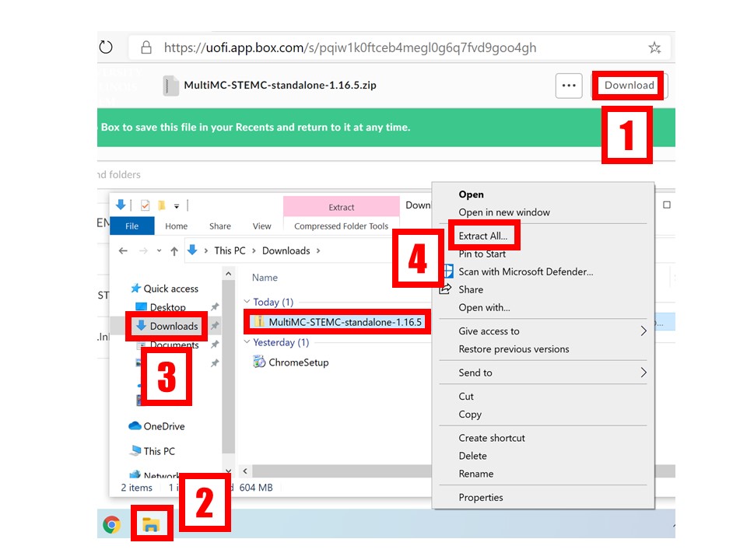Select Restore previous versions
Viewport: 747px width, 560px height.
pyautogui.click(x=514, y=349)
